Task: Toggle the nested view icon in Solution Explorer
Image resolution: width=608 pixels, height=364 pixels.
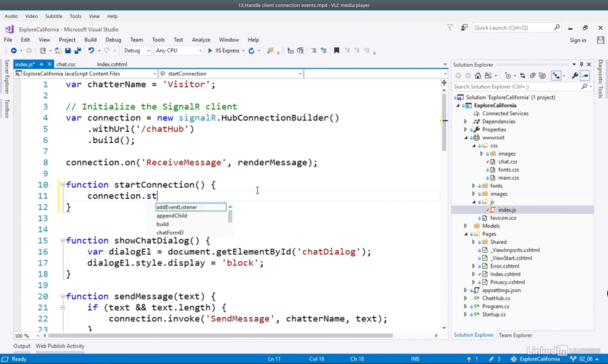Action: (556, 76)
